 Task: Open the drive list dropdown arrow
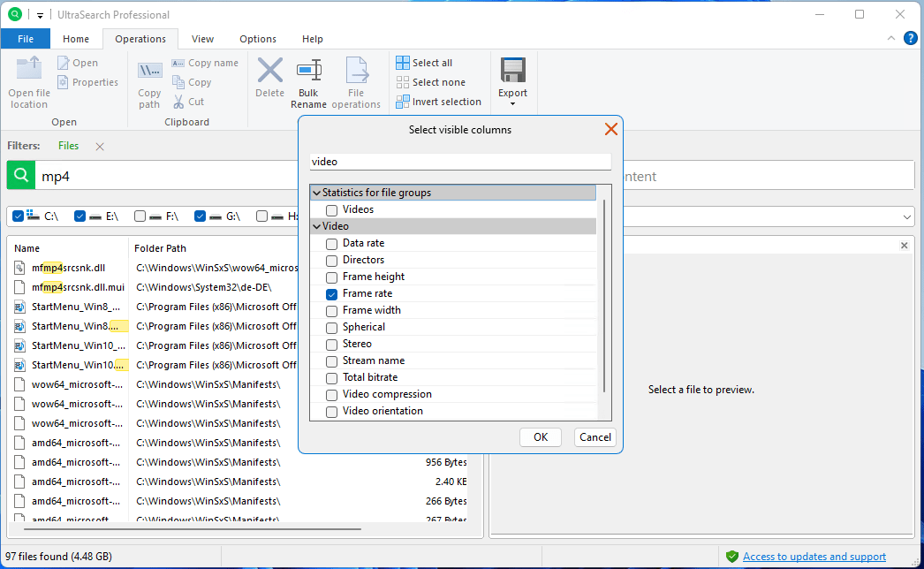906,216
